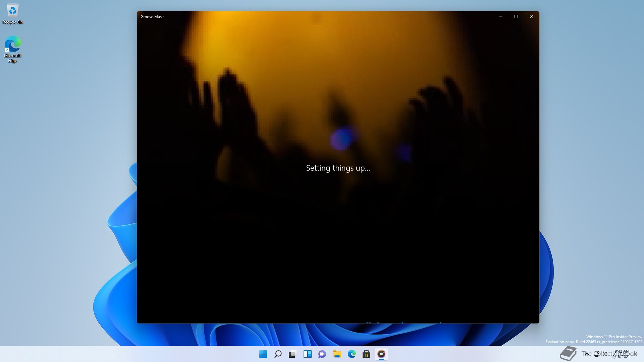Select Groove Music taskbar icon
Image resolution: width=644 pixels, height=362 pixels.
coord(381,354)
